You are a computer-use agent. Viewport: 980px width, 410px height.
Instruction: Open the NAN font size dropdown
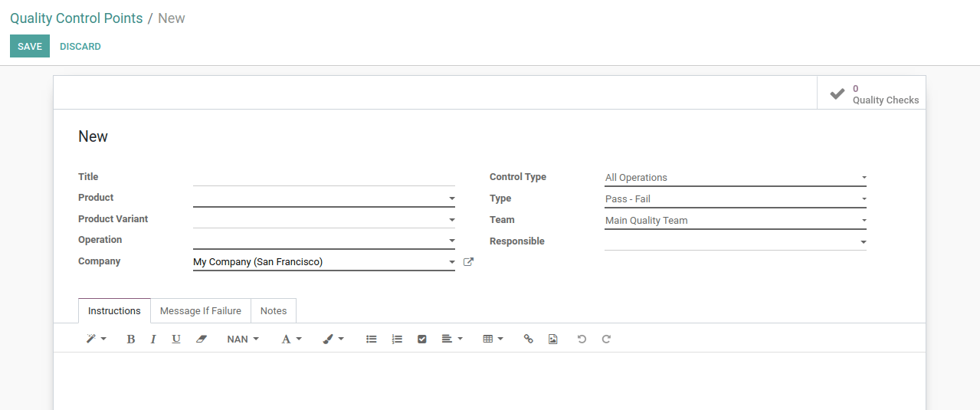click(243, 339)
